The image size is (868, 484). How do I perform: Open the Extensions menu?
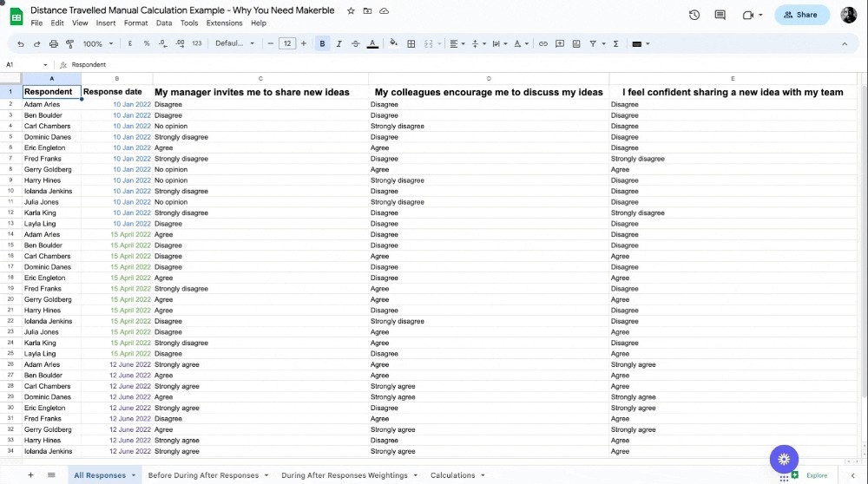[x=224, y=23]
